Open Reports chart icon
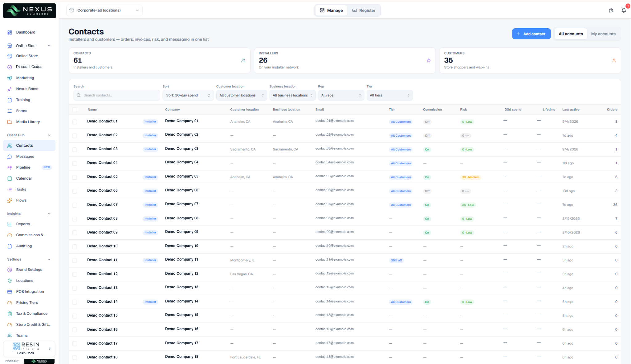This screenshot has width=631, height=364. coord(10,224)
